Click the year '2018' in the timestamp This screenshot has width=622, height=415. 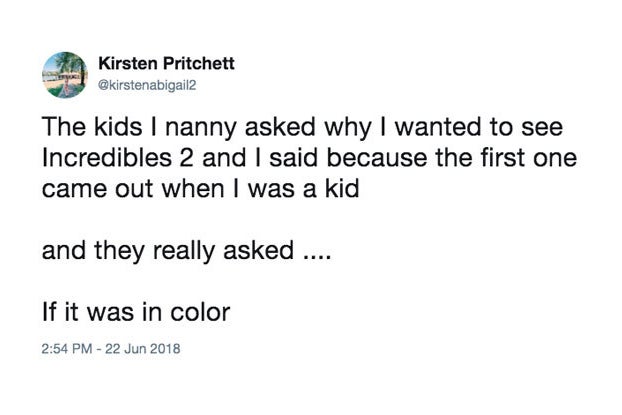pyautogui.click(x=166, y=349)
